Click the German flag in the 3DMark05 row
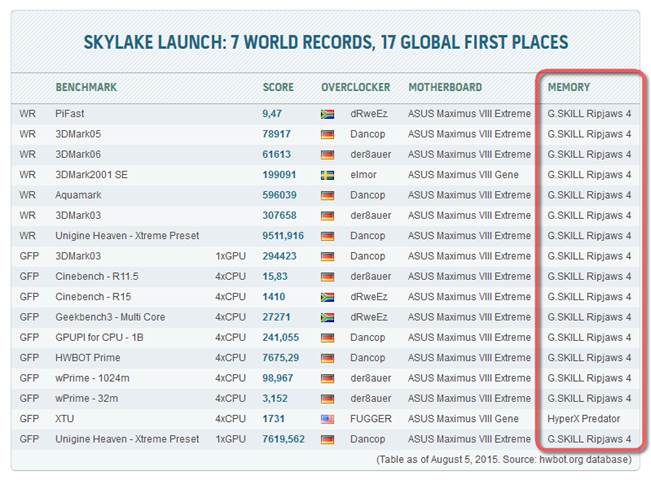651x480 pixels. (x=327, y=134)
